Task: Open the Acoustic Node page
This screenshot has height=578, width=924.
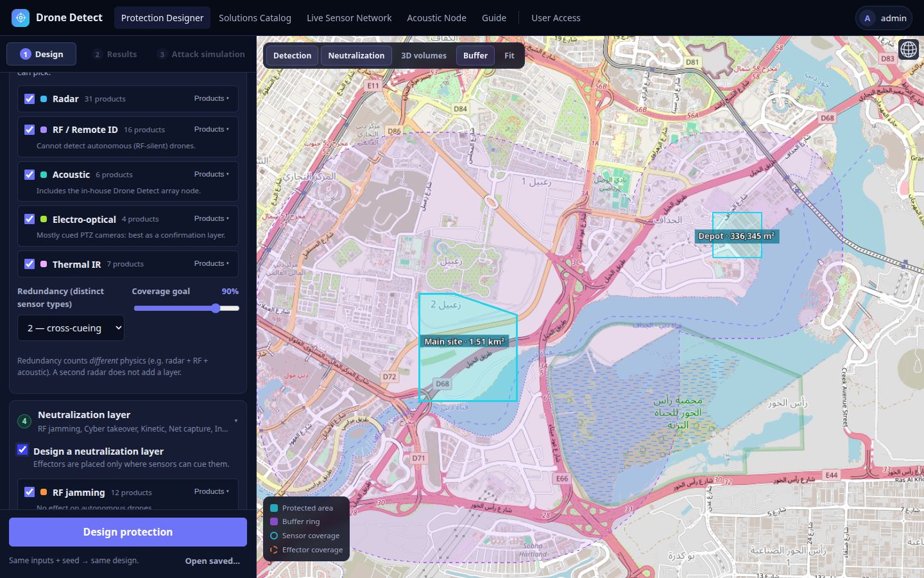Action: (x=436, y=18)
